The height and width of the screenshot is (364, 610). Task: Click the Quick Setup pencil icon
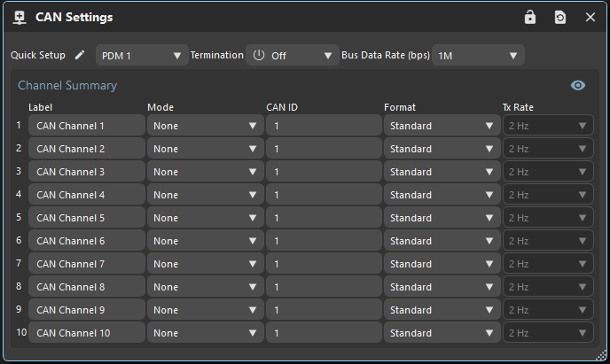coord(80,55)
